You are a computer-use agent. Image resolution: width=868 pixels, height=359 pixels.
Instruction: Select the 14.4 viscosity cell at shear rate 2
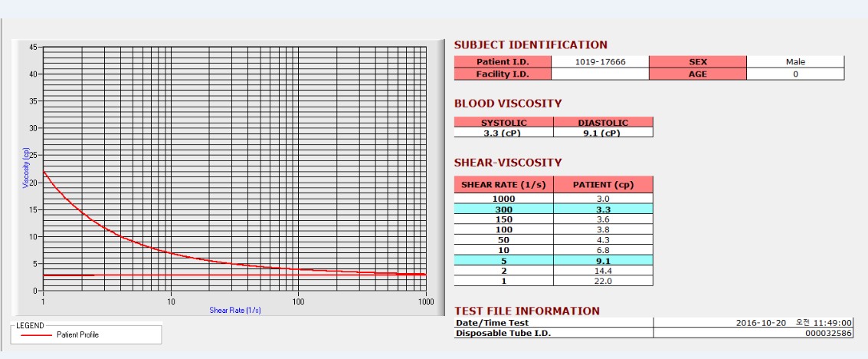coord(604,271)
